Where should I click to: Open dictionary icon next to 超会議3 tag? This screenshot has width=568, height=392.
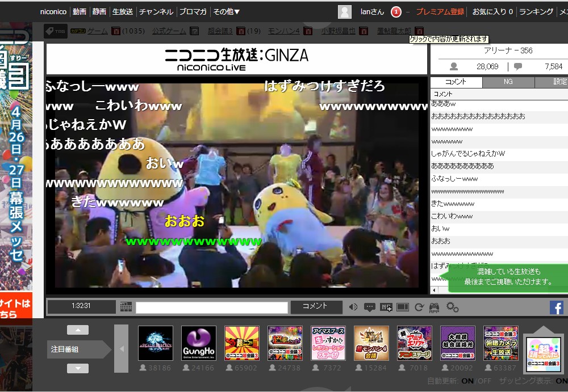241,31
